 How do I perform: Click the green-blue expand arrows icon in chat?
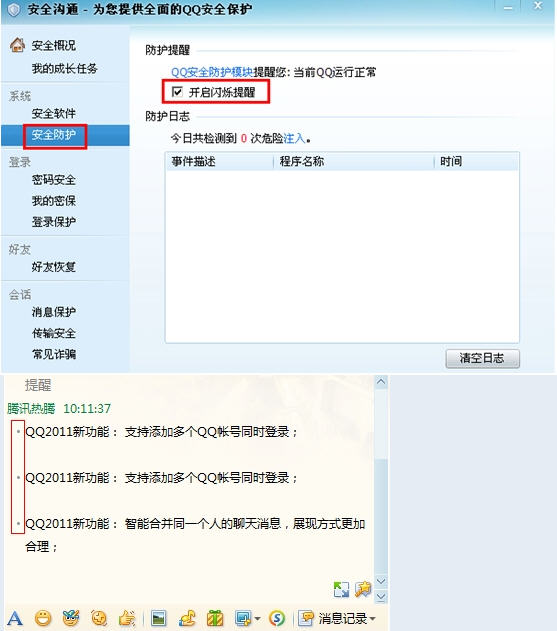tap(341, 590)
